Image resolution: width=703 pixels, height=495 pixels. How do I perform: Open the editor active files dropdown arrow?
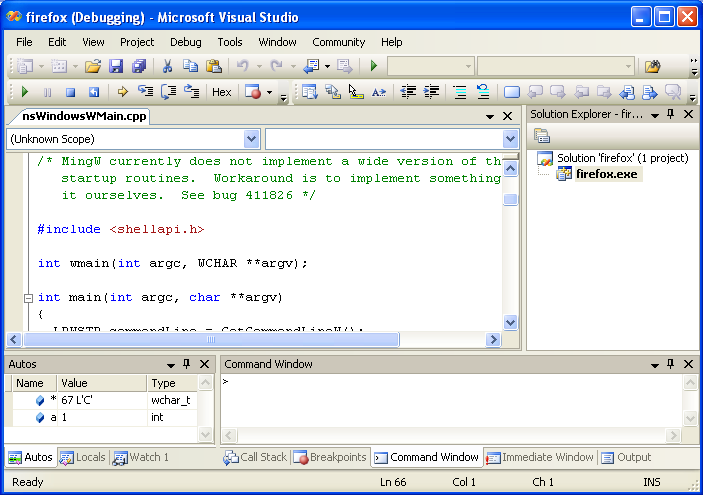pyautogui.click(x=490, y=117)
